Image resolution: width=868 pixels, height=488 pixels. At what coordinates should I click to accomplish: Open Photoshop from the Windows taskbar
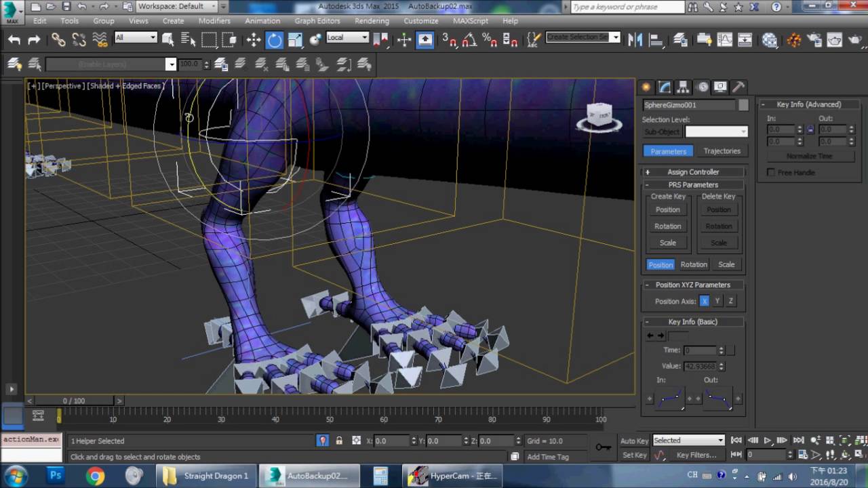pos(56,476)
